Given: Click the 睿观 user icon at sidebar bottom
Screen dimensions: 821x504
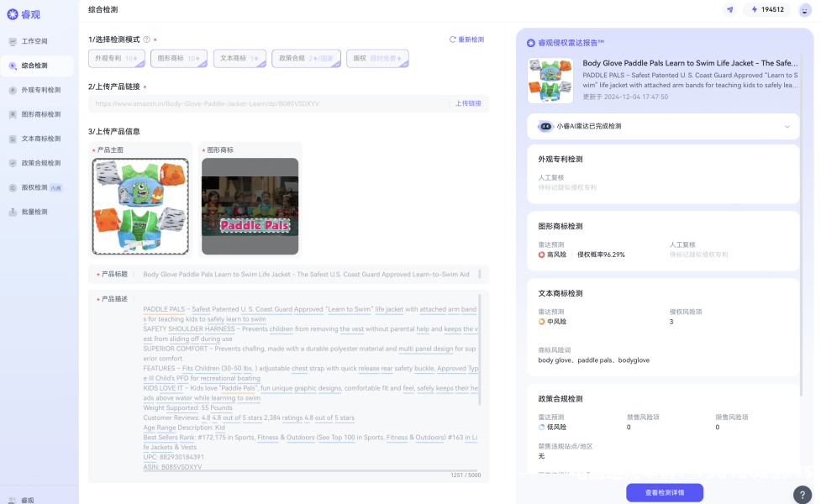Looking at the screenshot, I should tap(12, 501).
